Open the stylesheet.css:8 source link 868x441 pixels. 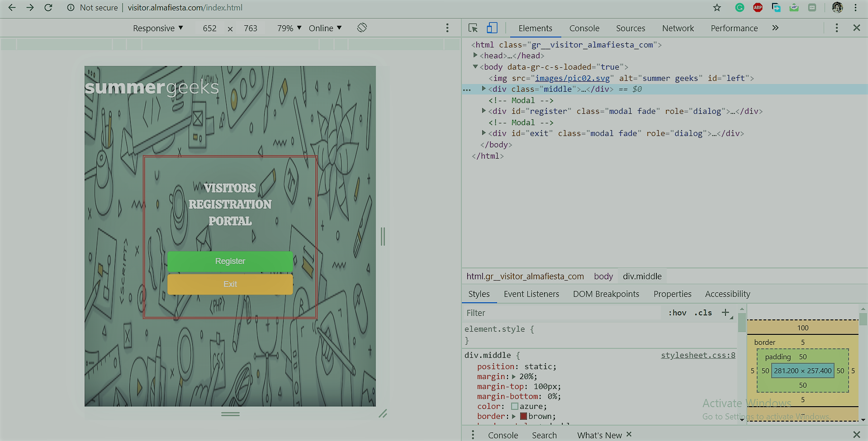coord(698,355)
